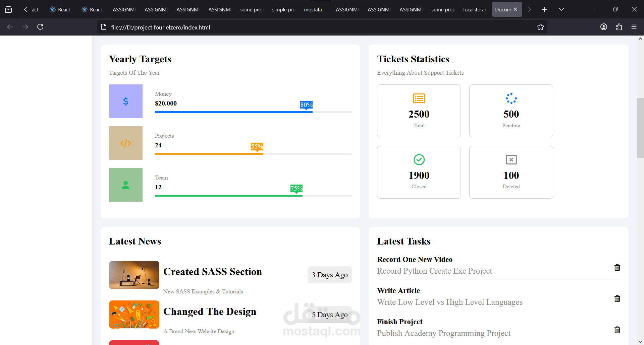The image size is (644, 345).
Task: Reload the page
Action: coord(40,27)
